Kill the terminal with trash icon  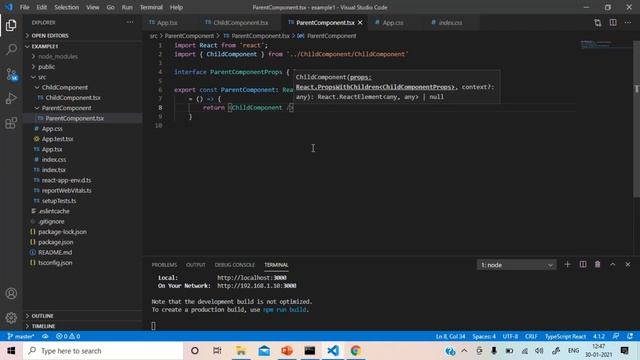598,264
